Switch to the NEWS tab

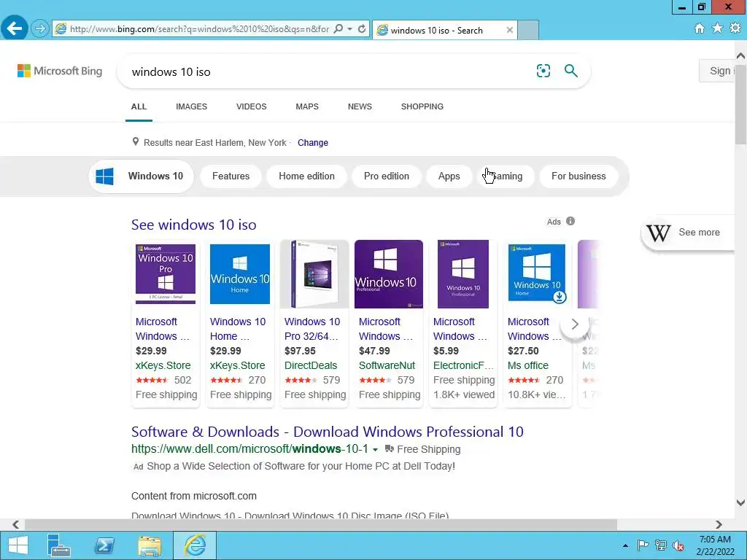pyautogui.click(x=360, y=106)
